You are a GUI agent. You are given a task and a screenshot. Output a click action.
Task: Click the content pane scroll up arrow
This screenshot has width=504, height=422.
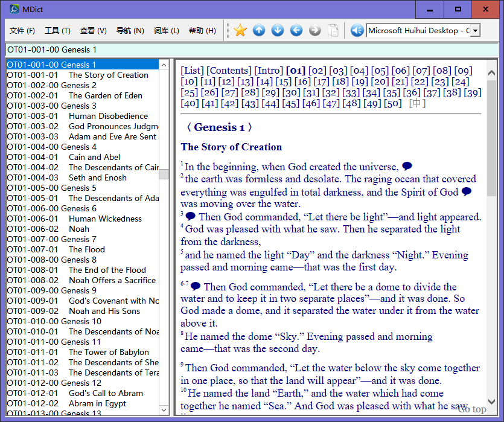coord(491,73)
